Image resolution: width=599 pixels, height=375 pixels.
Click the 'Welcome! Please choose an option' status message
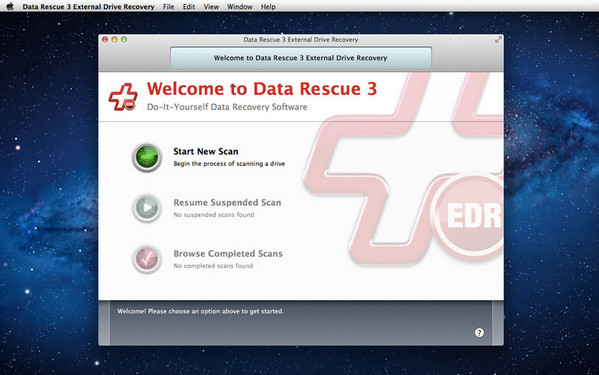tap(201, 311)
